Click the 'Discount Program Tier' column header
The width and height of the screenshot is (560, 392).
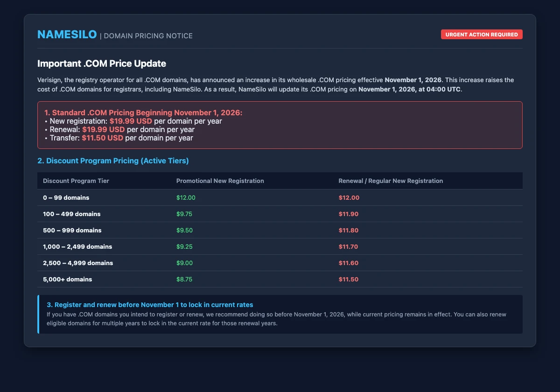[76, 181]
